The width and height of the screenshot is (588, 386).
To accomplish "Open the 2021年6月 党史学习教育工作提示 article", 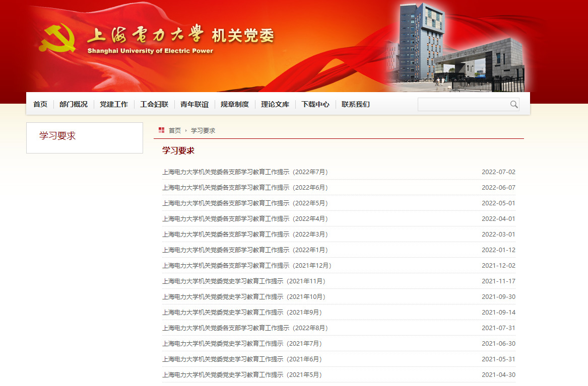I will (x=243, y=359).
